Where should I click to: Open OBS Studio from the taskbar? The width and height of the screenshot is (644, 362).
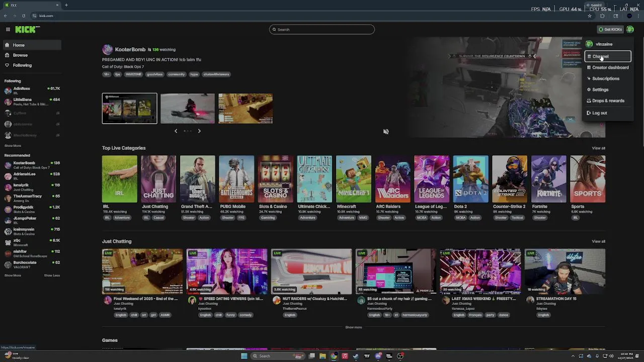pyautogui.click(x=400, y=356)
